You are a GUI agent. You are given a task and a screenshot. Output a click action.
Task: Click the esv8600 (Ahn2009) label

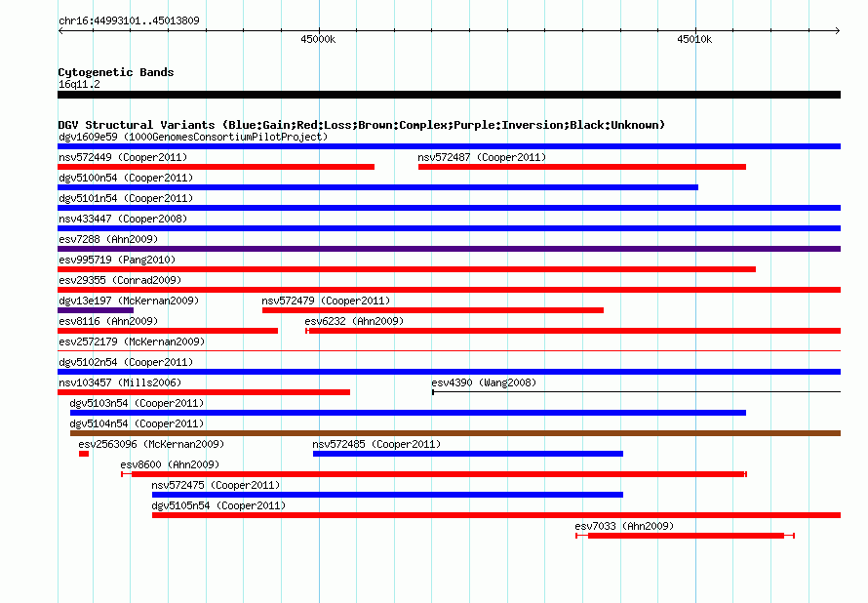click(170, 464)
